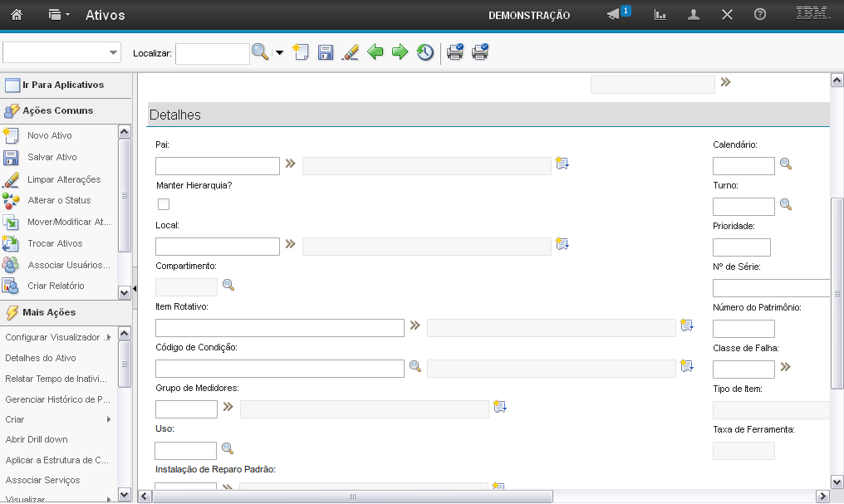844x504 pixels.
Task: Click into the Pai input field
Action: tap(218, 166)
